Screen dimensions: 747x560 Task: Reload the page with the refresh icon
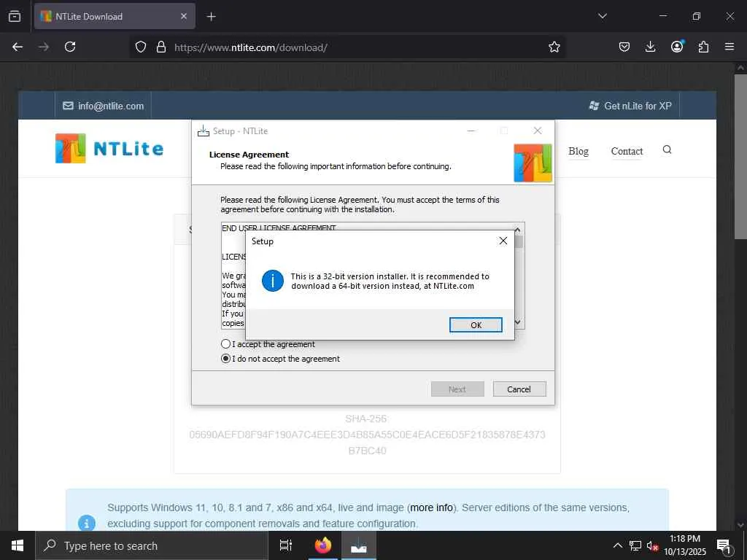coord(70,47)
